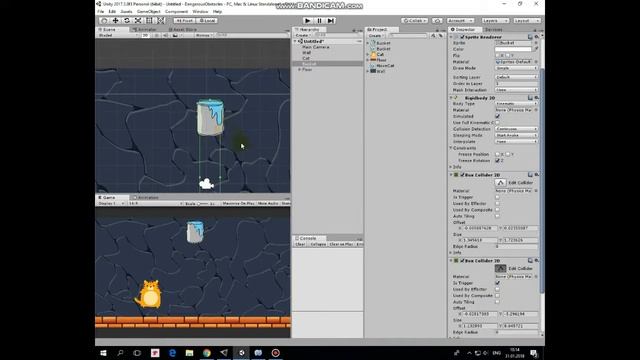Select Cat asset in Project panel
The width and height of the screenshot is (640, 360).
coord(380,54)
